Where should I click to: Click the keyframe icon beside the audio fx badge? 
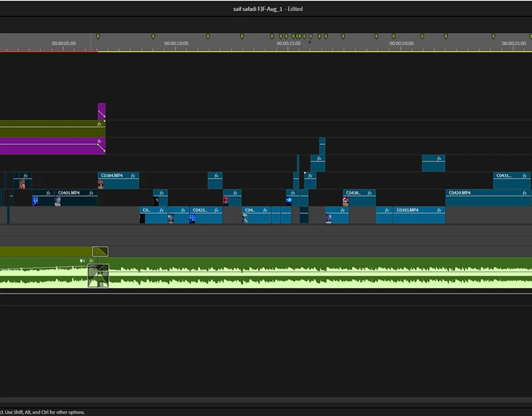coord(82,261)
